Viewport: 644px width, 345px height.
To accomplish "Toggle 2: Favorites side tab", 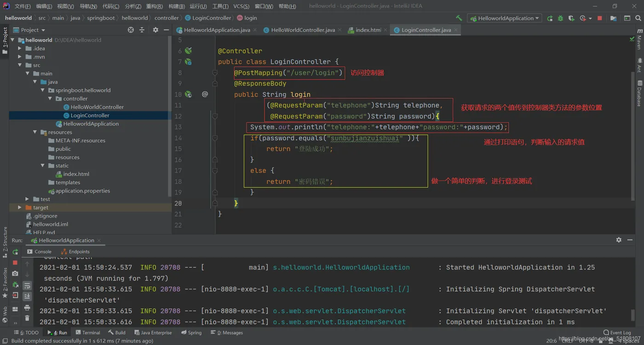I will pyautogui.click(x=5, y=283).
